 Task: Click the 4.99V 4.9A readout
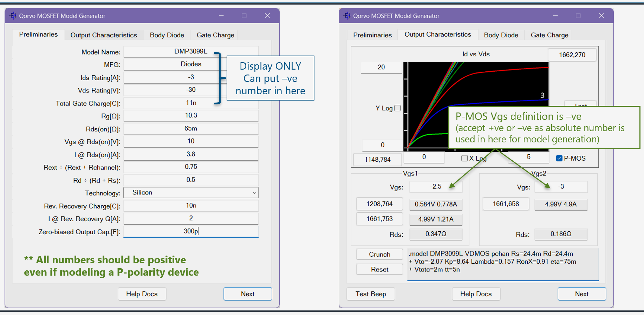(x=561, y=205)
